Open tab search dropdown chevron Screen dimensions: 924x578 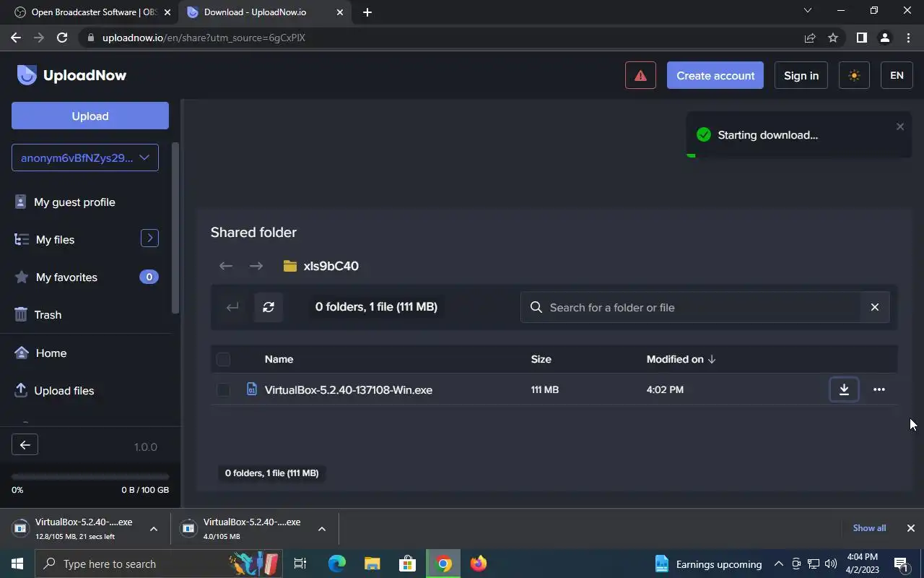pos(808,11)
